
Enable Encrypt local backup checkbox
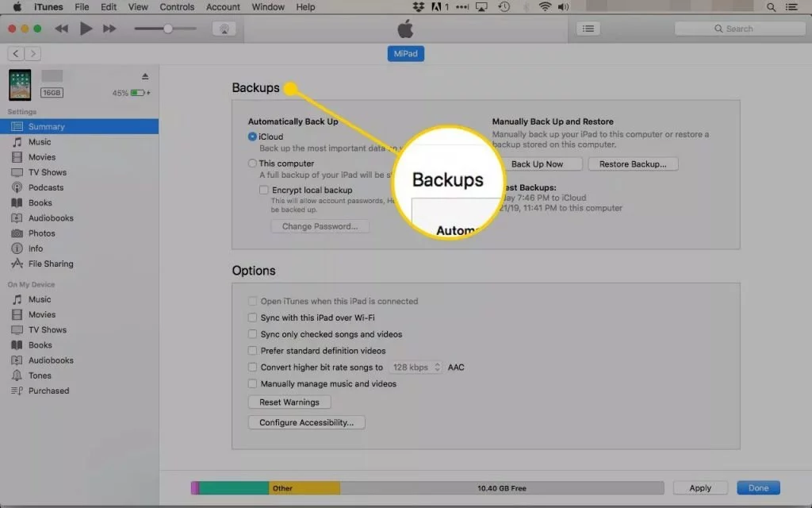tap(264, 190)
